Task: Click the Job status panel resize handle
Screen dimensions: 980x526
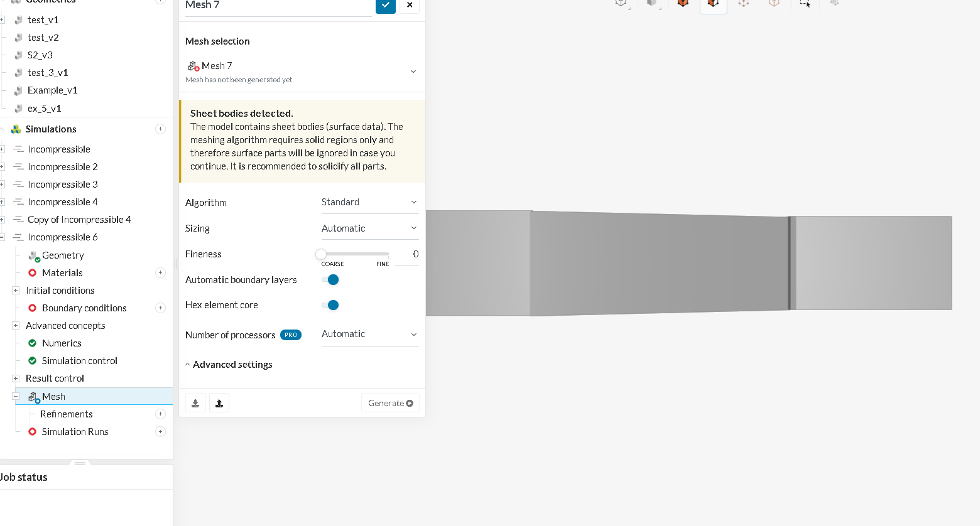Action: 80,463
